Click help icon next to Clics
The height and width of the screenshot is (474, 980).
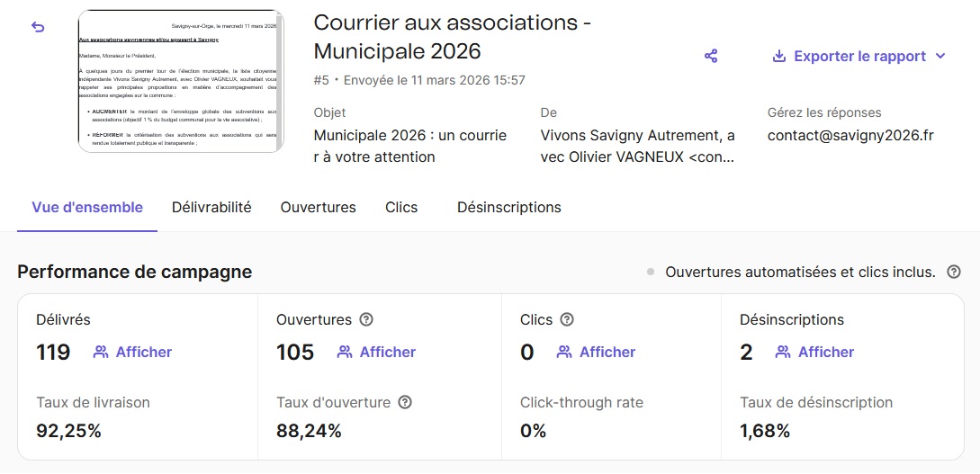[567, 319]
